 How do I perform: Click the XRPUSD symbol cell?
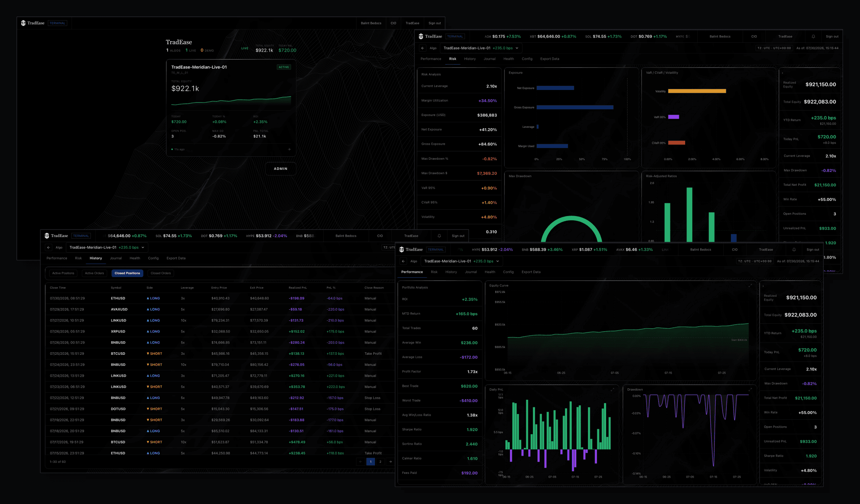coord(118,332)
